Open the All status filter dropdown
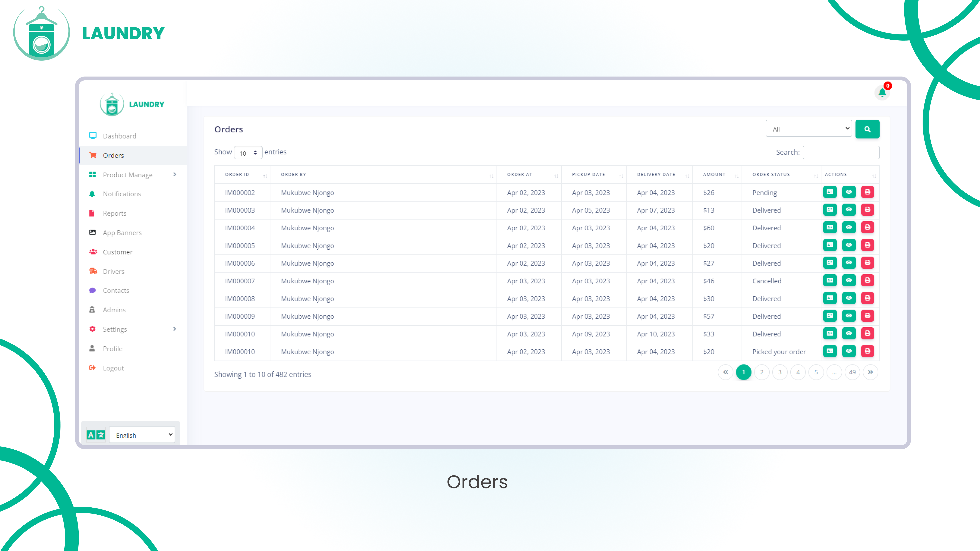This screenshot has height=551, width=980. tap(808, 129)
